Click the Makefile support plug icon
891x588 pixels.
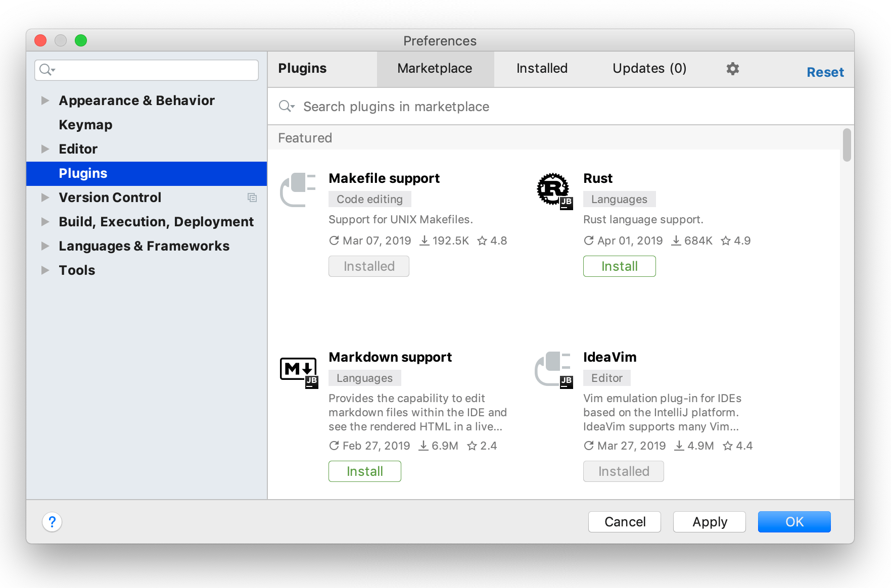click(298, 190)
